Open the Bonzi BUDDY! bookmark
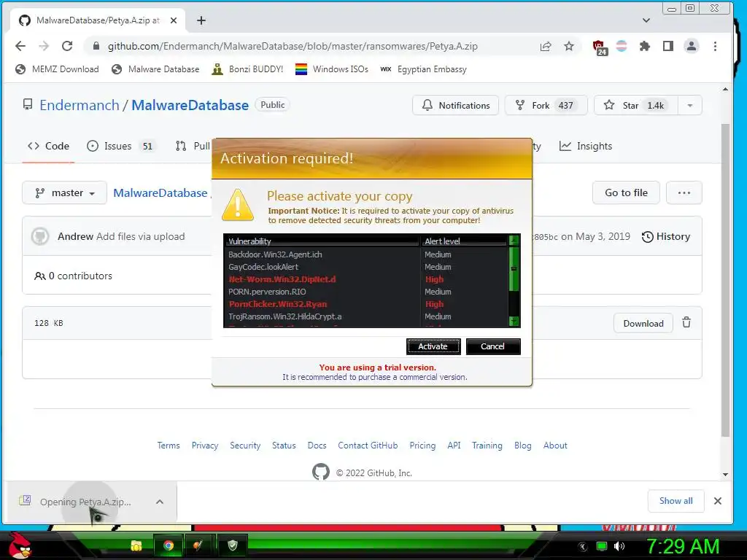The height and width of the screenshot is (560, 747). pos(247,69)
